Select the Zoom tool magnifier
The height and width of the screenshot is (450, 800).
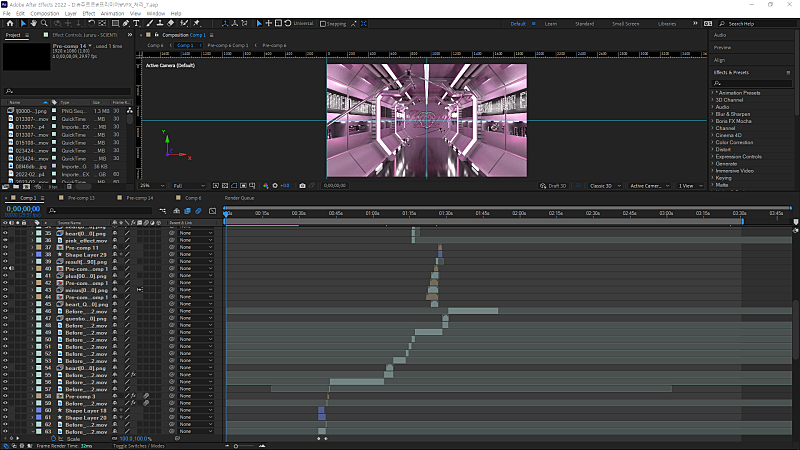(44, 23)
